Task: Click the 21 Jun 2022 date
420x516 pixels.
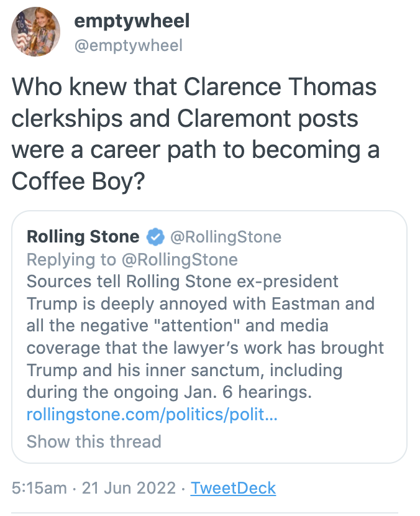Action: point(129,487)
